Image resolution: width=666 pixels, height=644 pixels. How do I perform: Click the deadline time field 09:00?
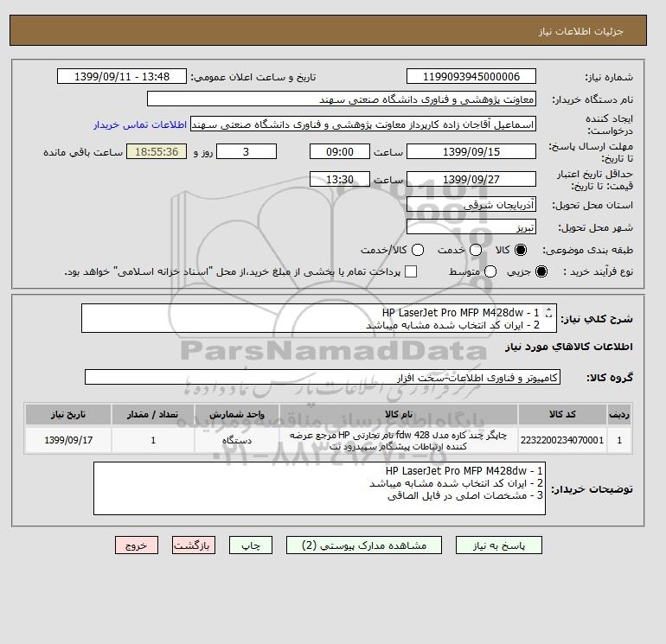[x=340, y=151]
